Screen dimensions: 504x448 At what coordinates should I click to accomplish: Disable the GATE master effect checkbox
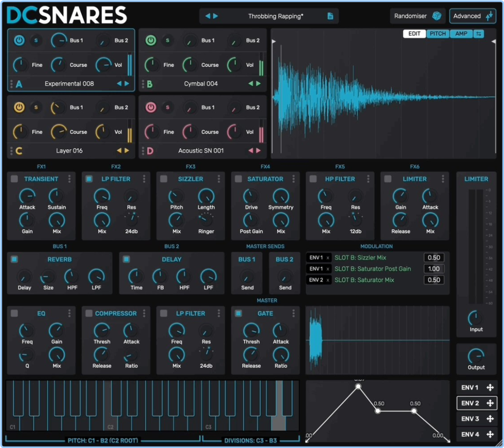click(x=238, y=313)
